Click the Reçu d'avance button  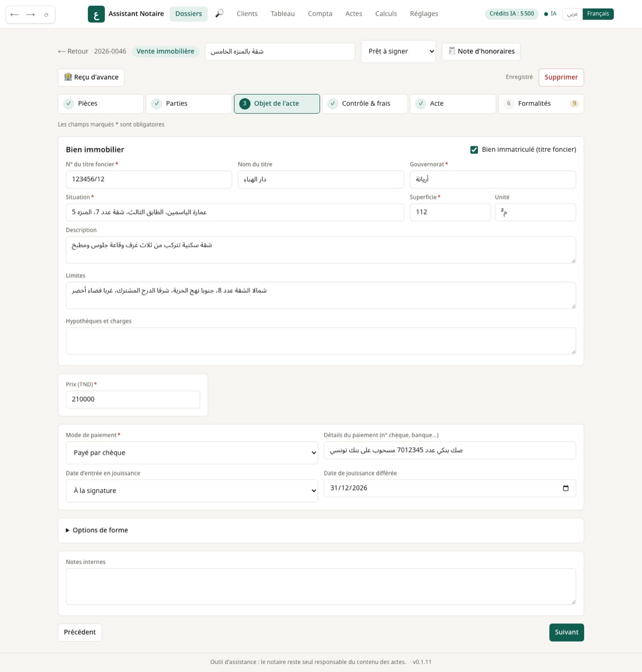pyautogui.click(x=91, y=78)
